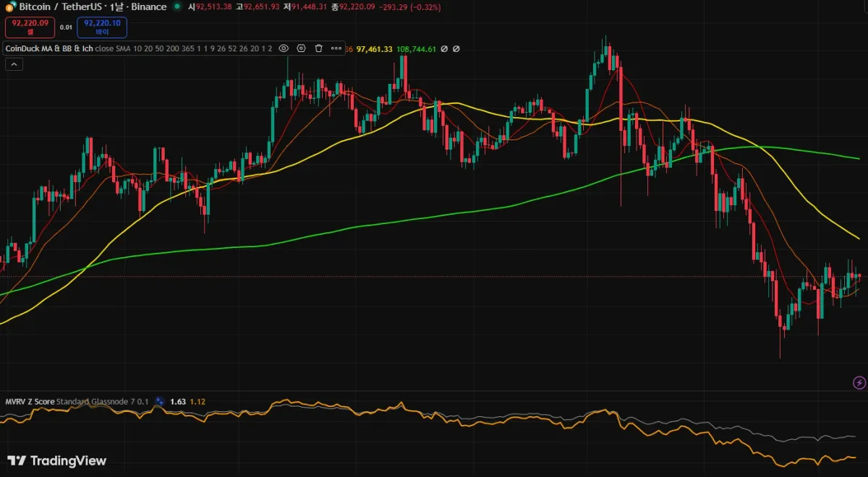Select the CoinDuck MA & BB & Ich title
868x477 pixels.
(49, 48)
